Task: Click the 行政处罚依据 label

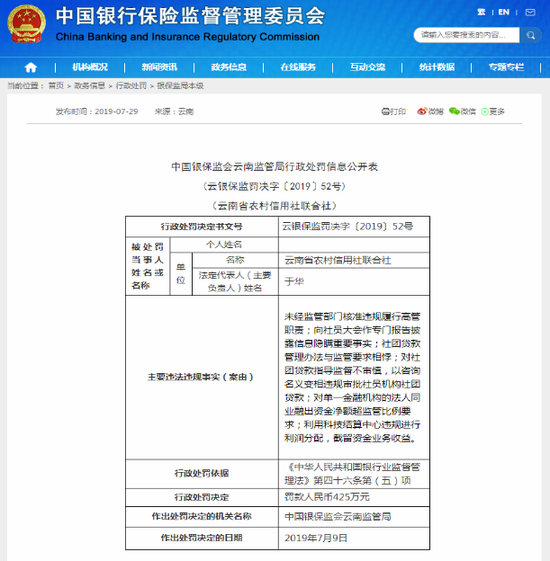Action: 201,473
